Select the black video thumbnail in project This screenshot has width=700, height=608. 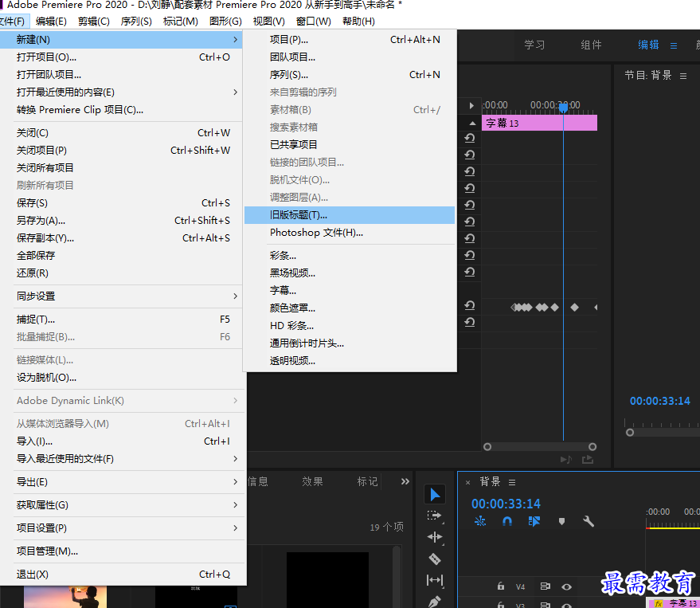click(x=327, y=580)
